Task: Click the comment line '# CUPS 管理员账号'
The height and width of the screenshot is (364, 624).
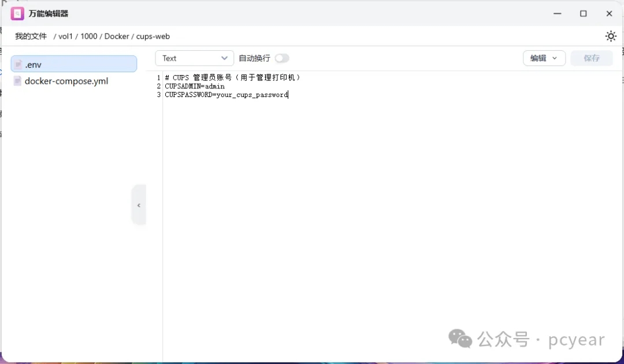Action: [x=233, y=77]
